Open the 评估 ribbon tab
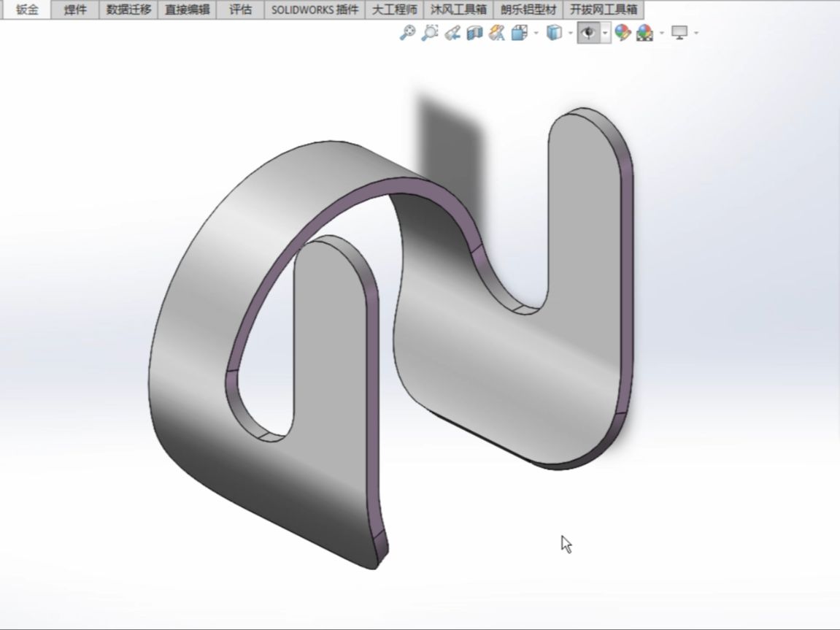This screenshot has height=630, width=840. (x=241, y=9)
